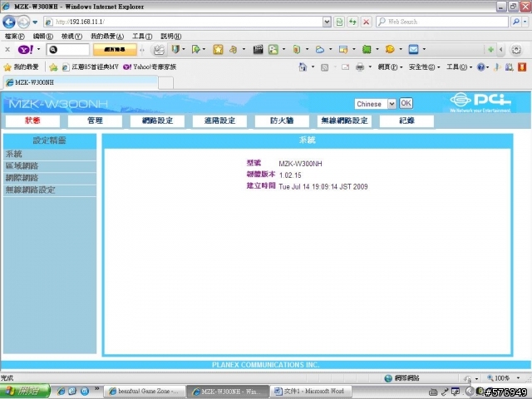Image resolution: width=532 pixels, height=399 pixels.
Task: Click the printer icon in command bar
Action: click(x=360, y=67)
